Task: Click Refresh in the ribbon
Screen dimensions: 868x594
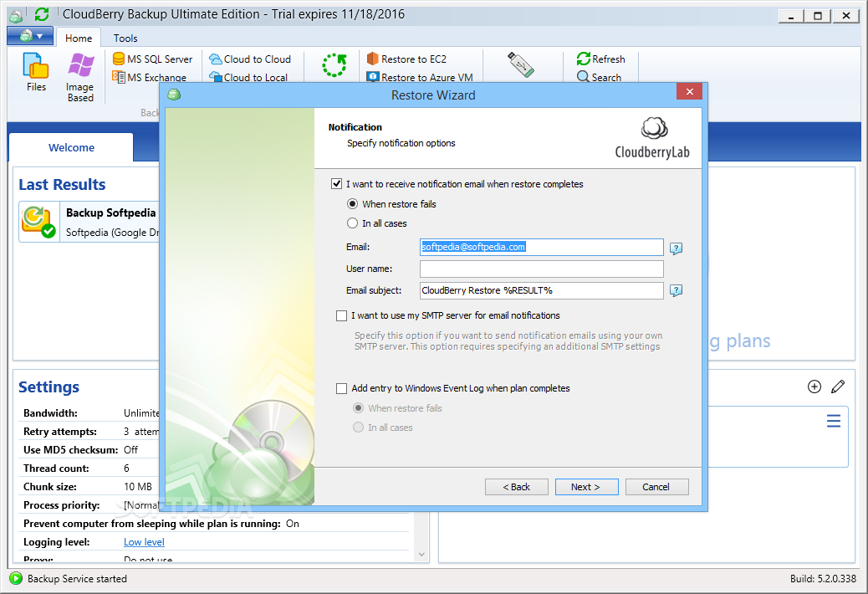Action: tap(600, 59)
